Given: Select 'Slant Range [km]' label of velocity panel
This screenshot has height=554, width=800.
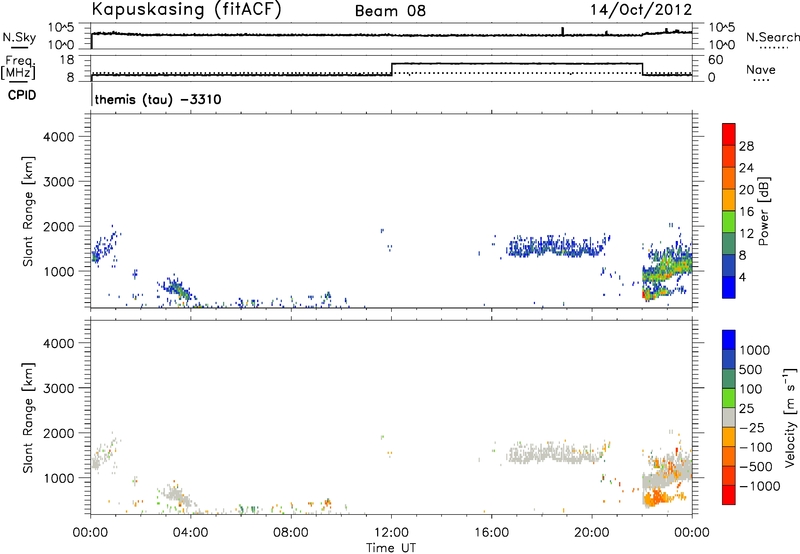Looking at the screenshot, I should tap(28, 418).
